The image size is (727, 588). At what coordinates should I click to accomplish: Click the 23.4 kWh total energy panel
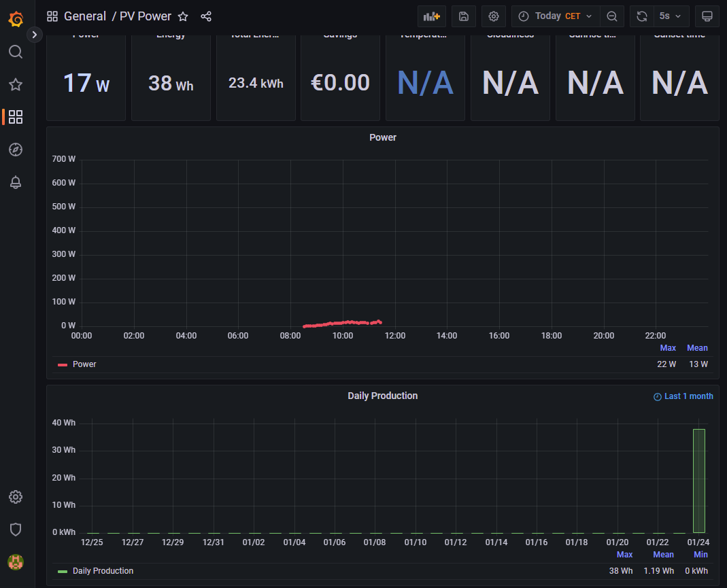pos(256,78)
